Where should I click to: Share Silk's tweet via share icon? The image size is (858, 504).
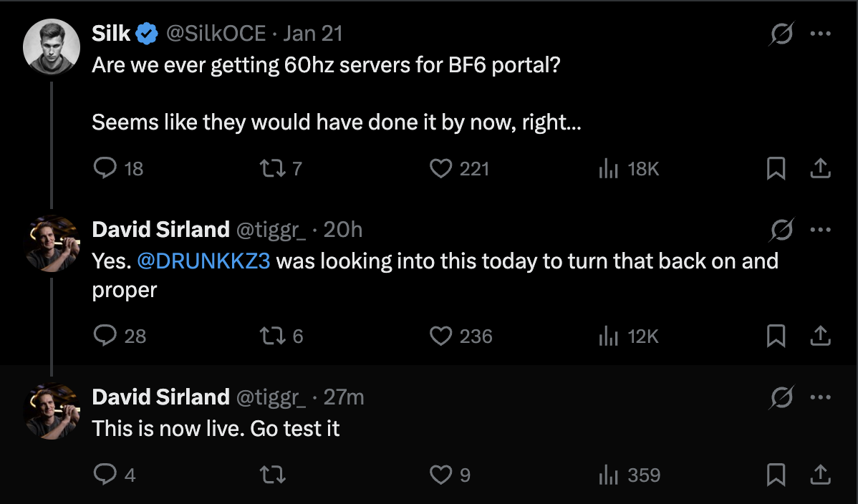click(x=820, y=168)
